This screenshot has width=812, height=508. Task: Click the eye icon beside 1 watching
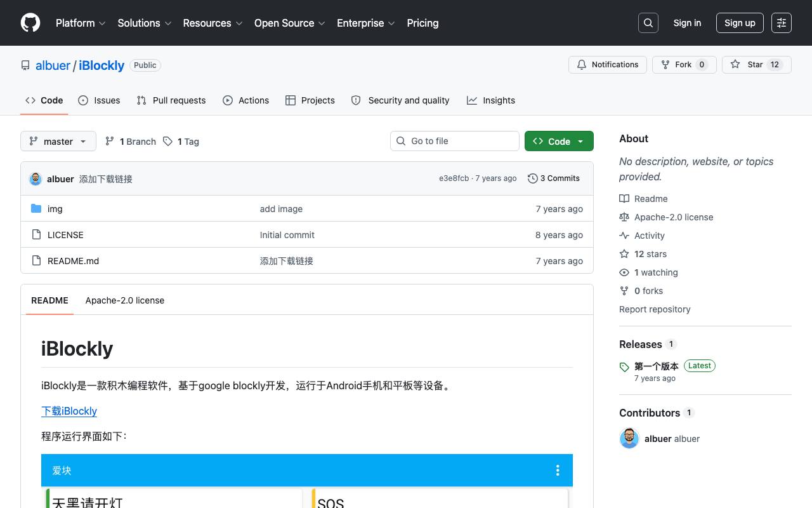(x=624, y=272)
